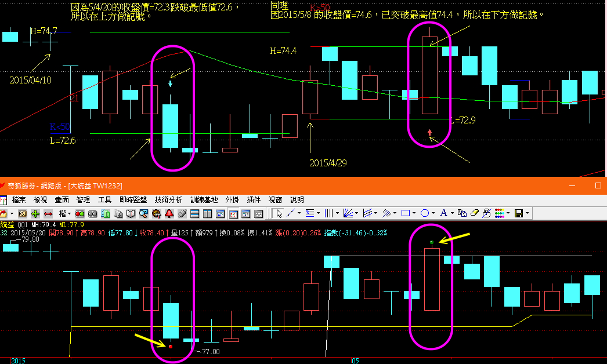Screen dimensions: 607x364
Task: Click the save floppy disk icon
Action: [x=519, y=213]
